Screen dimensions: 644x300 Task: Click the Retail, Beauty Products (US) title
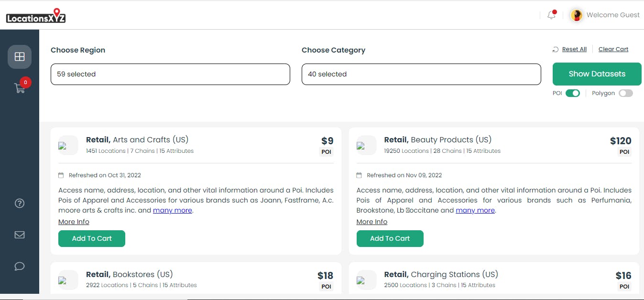[x=438, y=139]
